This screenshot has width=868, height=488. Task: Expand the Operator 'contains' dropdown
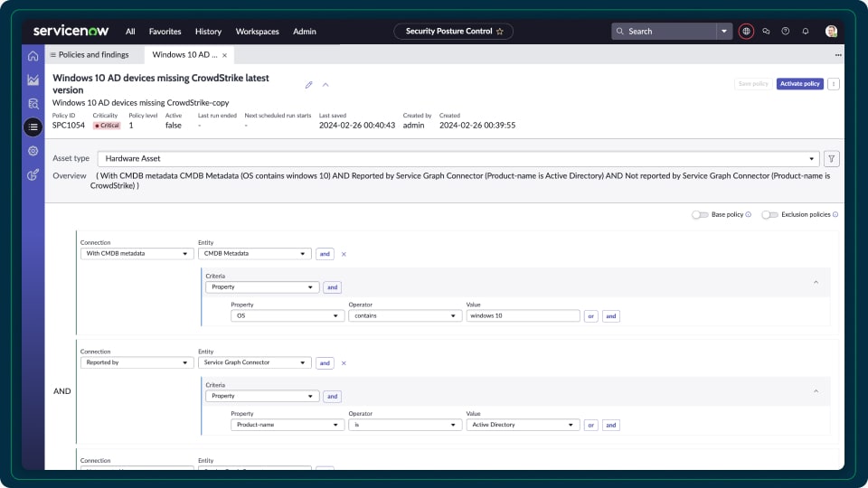pyautogui.click(x=405, y=316)
